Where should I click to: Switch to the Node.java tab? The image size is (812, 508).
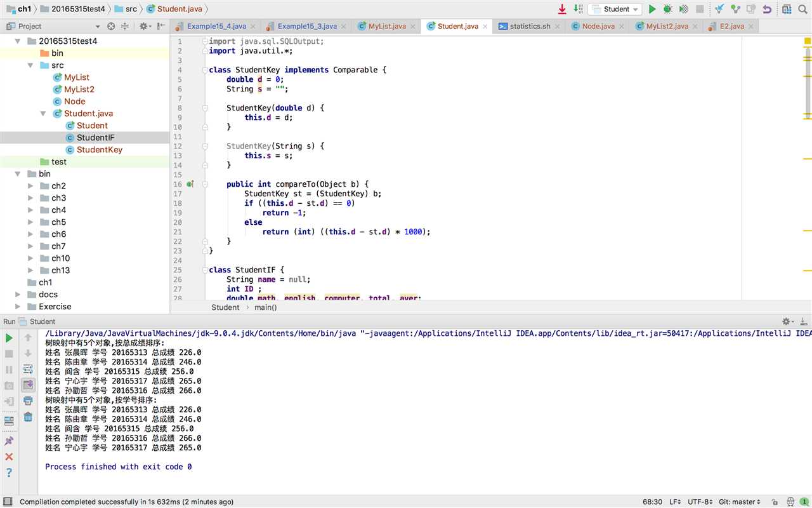(x=598, y=26)
